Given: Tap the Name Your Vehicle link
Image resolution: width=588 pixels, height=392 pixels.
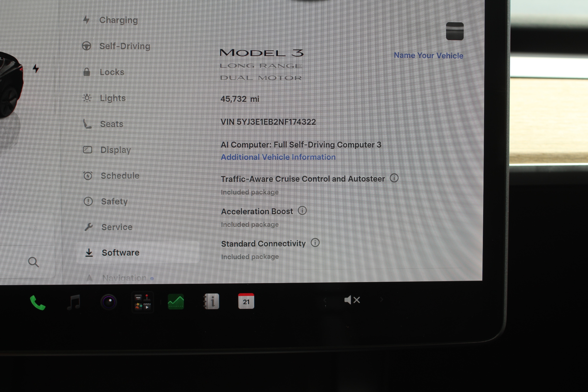Looking at the screenshot, I should tap(429, 55).
